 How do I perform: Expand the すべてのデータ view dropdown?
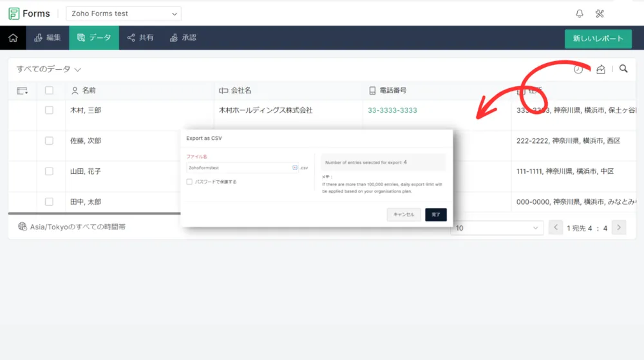click(48, 69)
